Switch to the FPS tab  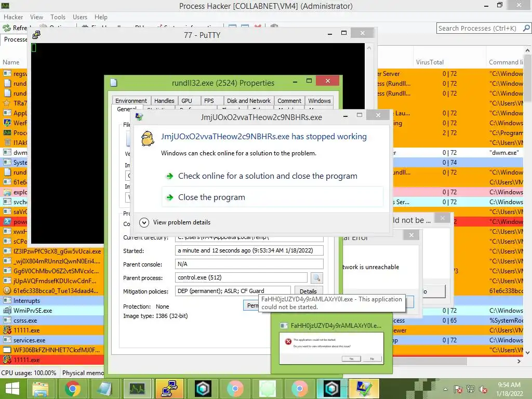209,101
